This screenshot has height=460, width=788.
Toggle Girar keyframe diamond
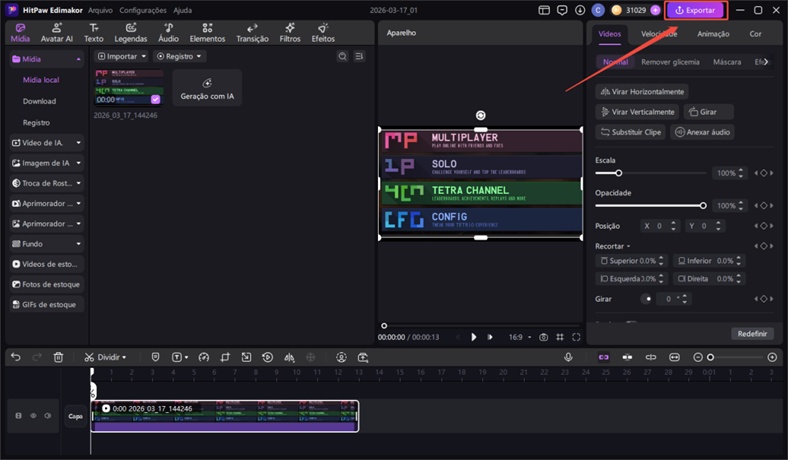click(763, 299)
